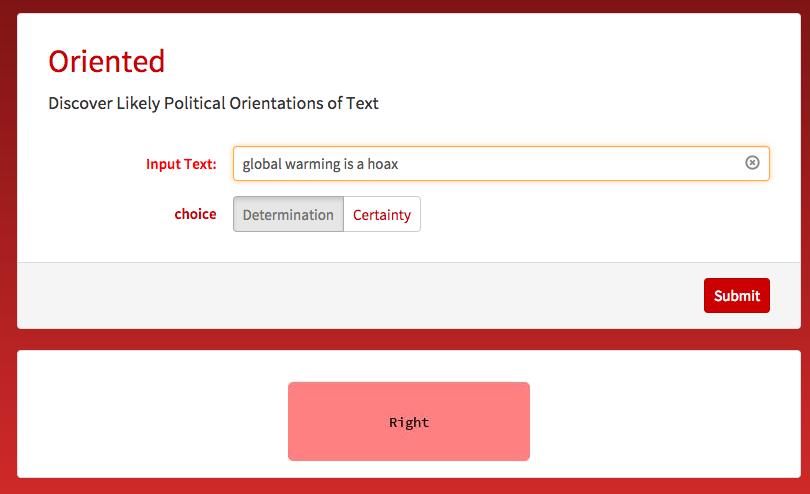Place cursor in 'global warming is a hoax' text
This screenshot has height=494, width=810.
pyautogui.click(x=320, y=164)
